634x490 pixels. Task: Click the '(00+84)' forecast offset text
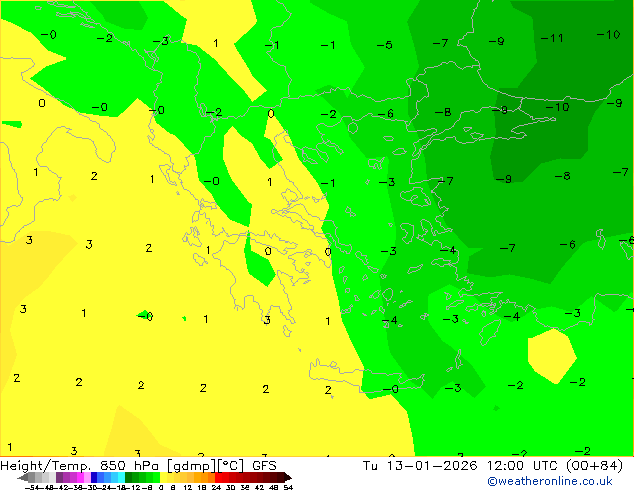pyautogui.click(x=594, y=466)
